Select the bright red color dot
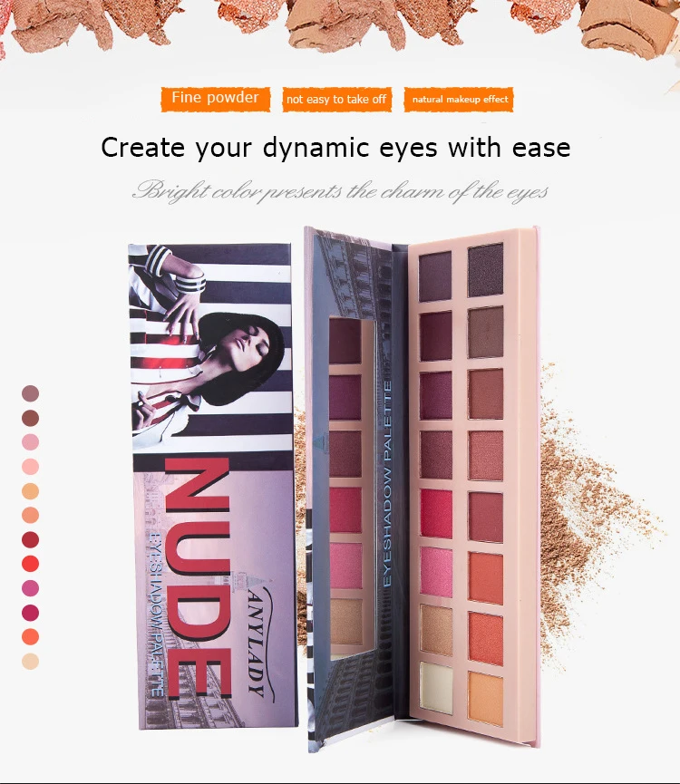680x784 pixels. click(x=31, y=564)
